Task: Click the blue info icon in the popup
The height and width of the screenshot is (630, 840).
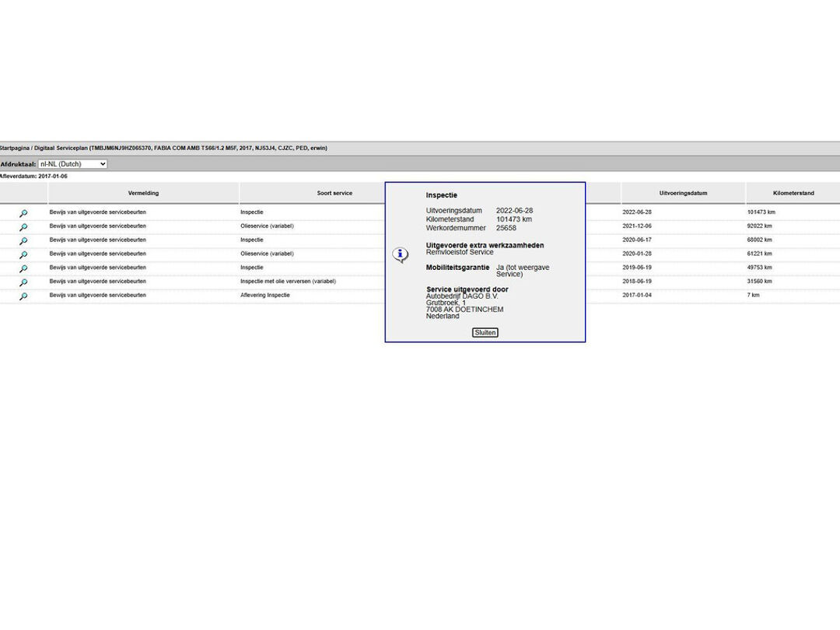Action: click(400, 254)
